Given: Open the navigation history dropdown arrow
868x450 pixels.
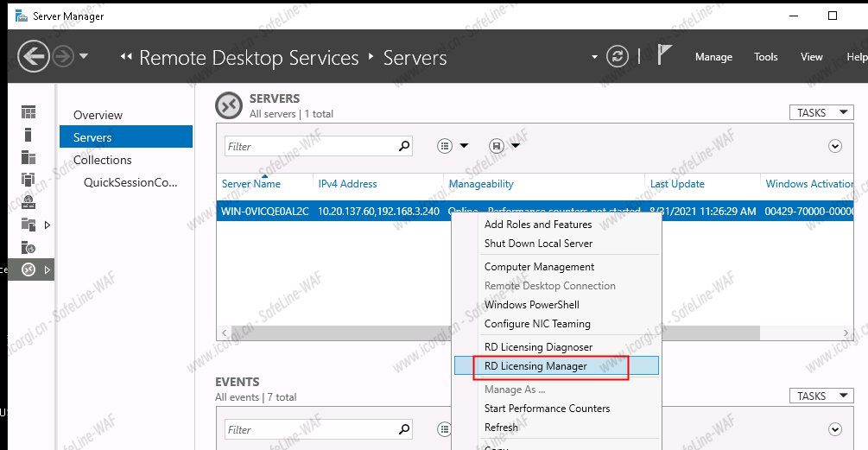Looking at the screenshot, I should [x=84, y=56].
